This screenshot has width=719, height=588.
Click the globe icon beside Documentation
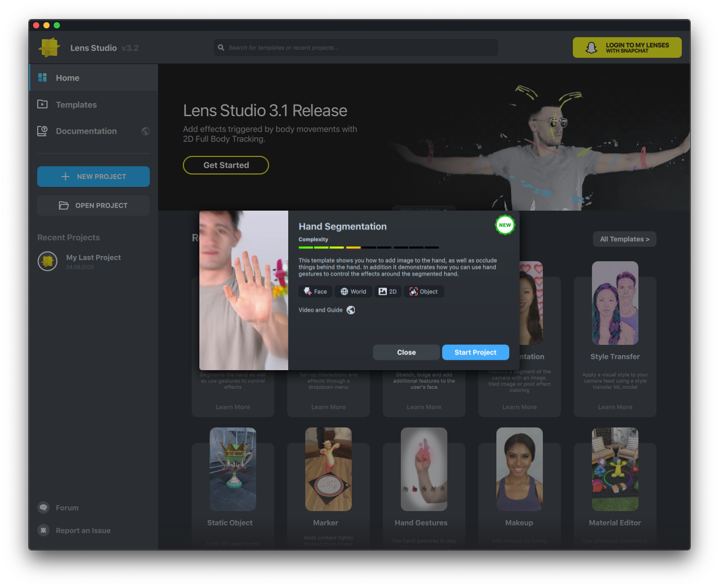click(146, 131)
